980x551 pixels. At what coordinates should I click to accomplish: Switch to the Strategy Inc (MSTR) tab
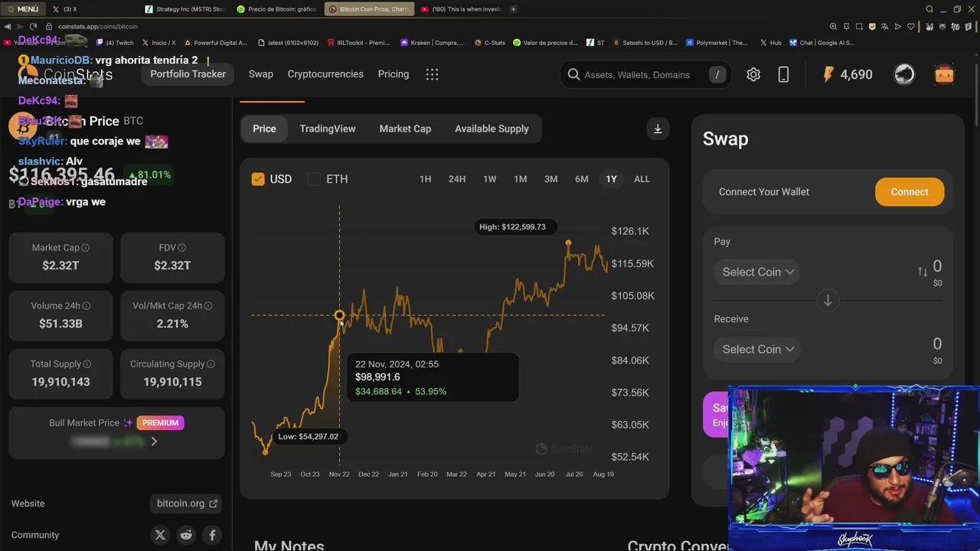point(185,9)
